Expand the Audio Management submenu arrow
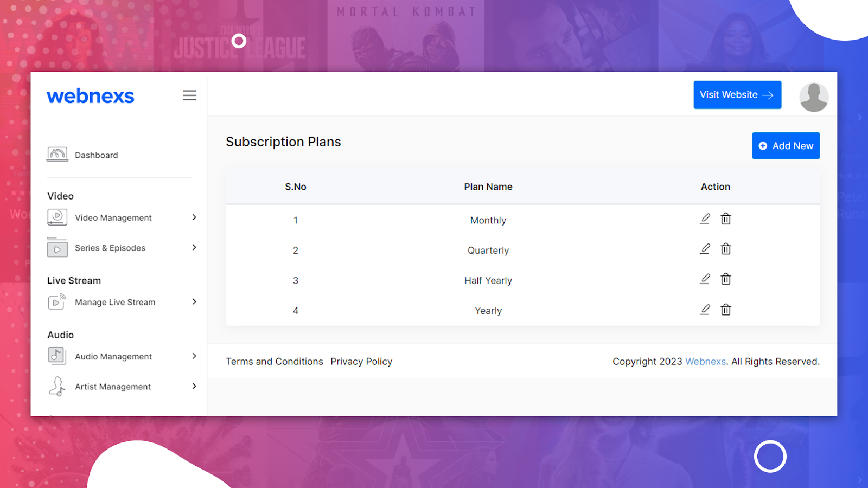The image size is (868, 488). 194,356
